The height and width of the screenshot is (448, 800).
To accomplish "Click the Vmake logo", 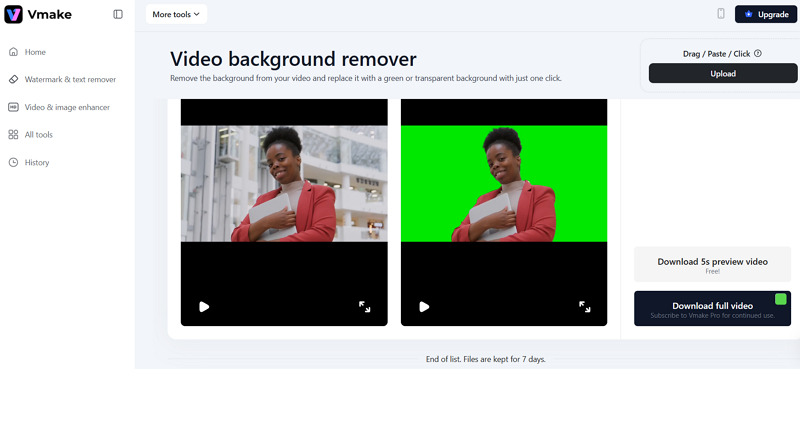I will [x=36, y=14].
